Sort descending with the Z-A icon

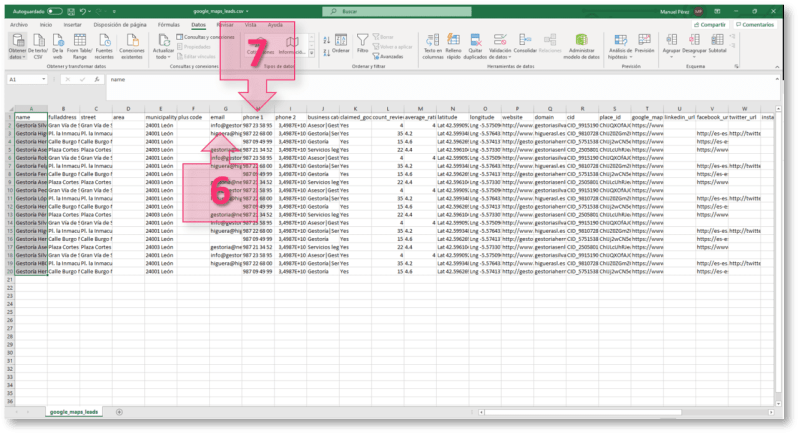(327, 52)
